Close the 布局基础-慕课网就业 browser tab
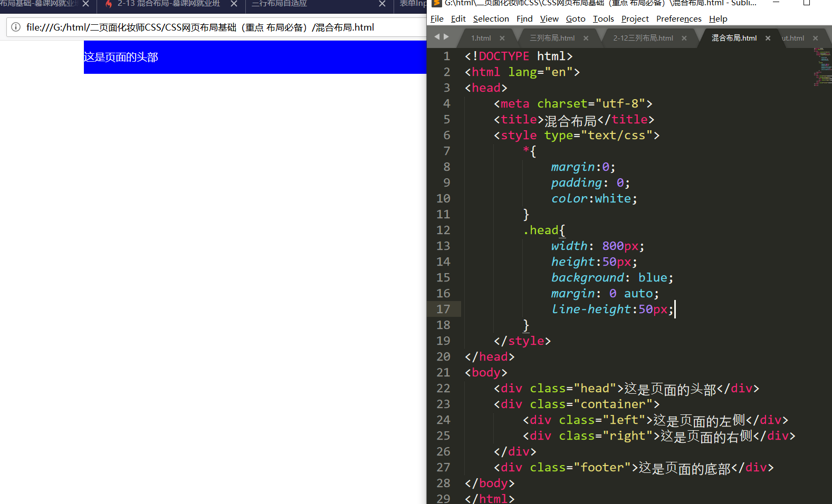 [85, 4]
